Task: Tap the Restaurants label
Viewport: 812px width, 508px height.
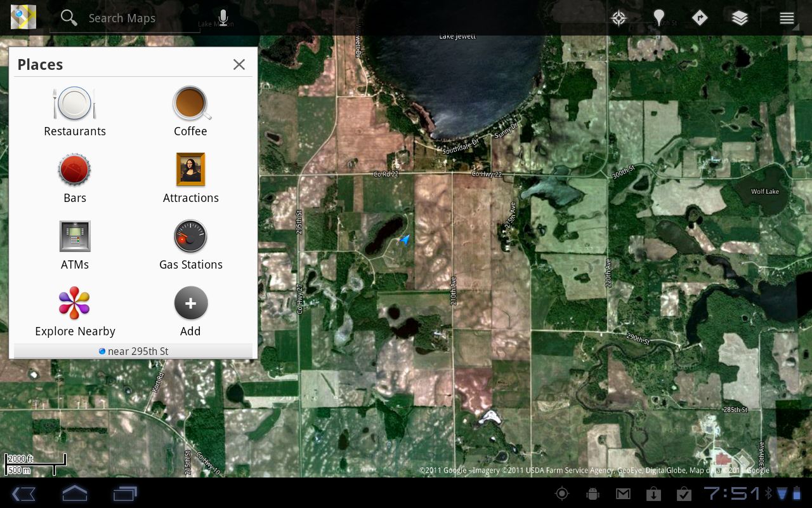Action: click(x=75, y=131)
